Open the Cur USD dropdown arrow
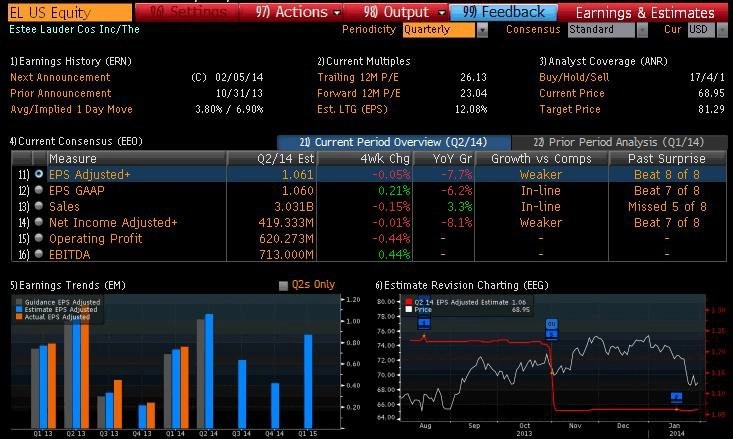The height and width of the screenshot is (439, 733). tap(722, 30)
